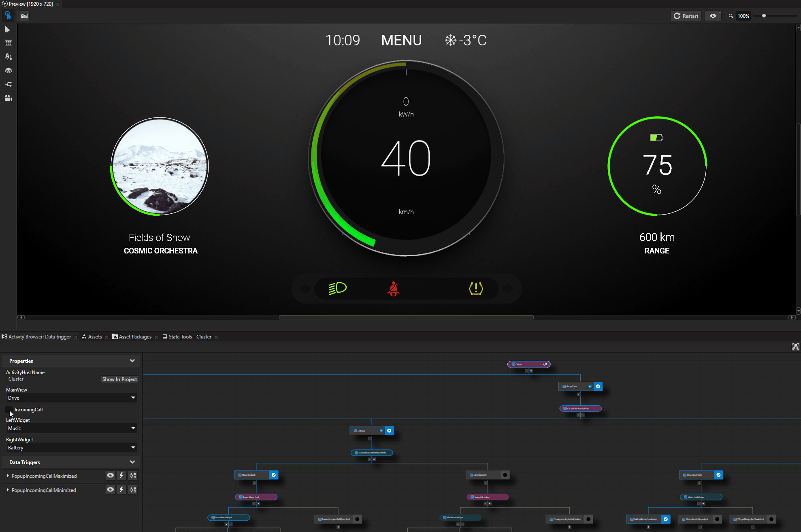Click the text tool icon in sidebar

(x=8, y=57)
